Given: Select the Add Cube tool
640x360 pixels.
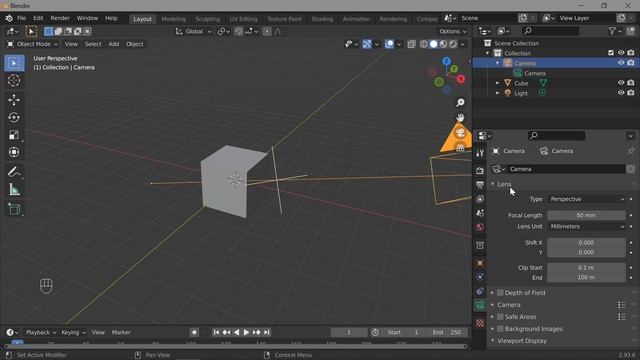Looking at the screenshot, I should [14, 209].
